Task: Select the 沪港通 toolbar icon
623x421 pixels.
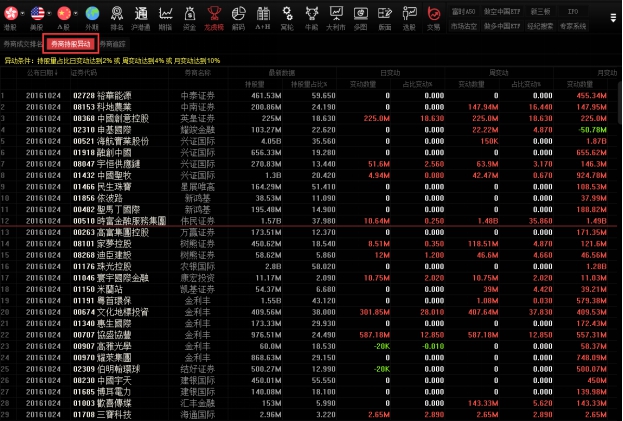Action: pyautogui.click(x=142, y=13)
